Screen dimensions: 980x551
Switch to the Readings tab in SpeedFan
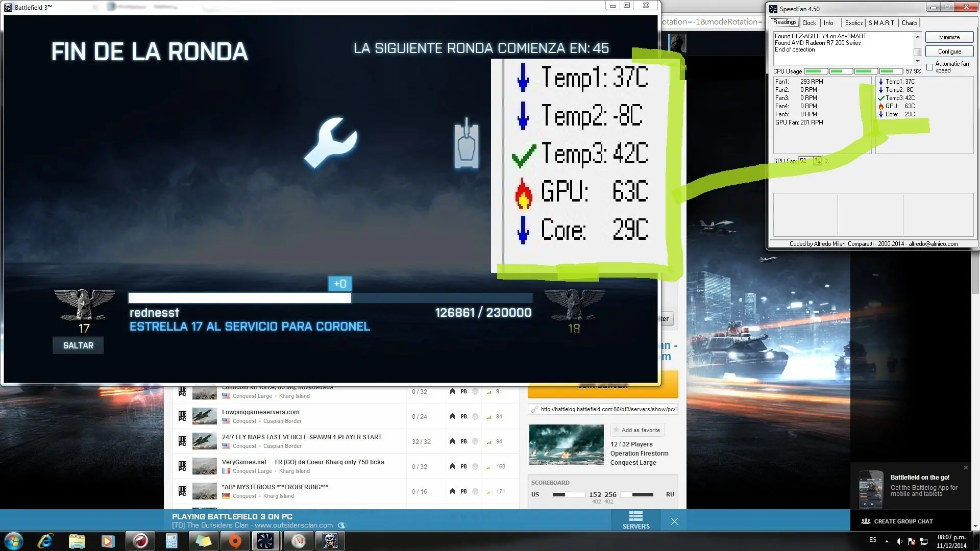[x=785, y=22]
